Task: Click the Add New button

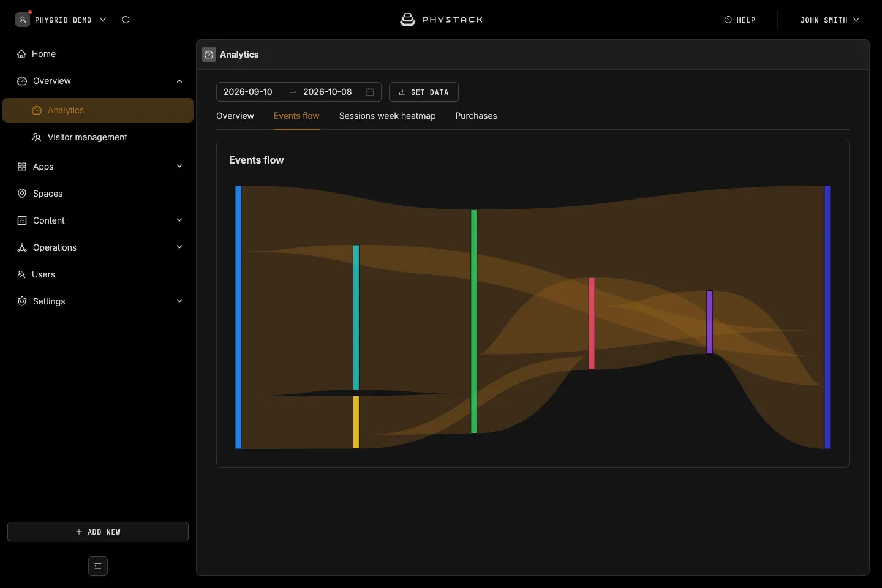Action: 98,532
